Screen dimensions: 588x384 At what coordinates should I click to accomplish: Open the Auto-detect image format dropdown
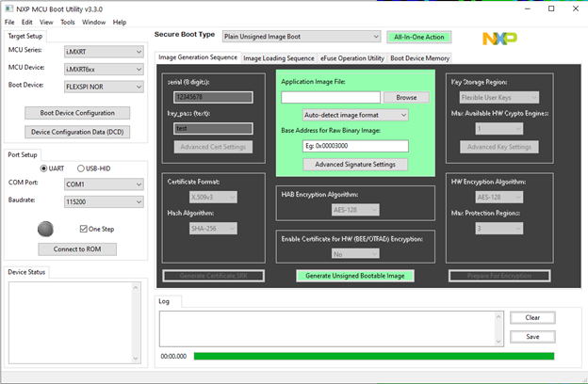click(x=355, y=115)
